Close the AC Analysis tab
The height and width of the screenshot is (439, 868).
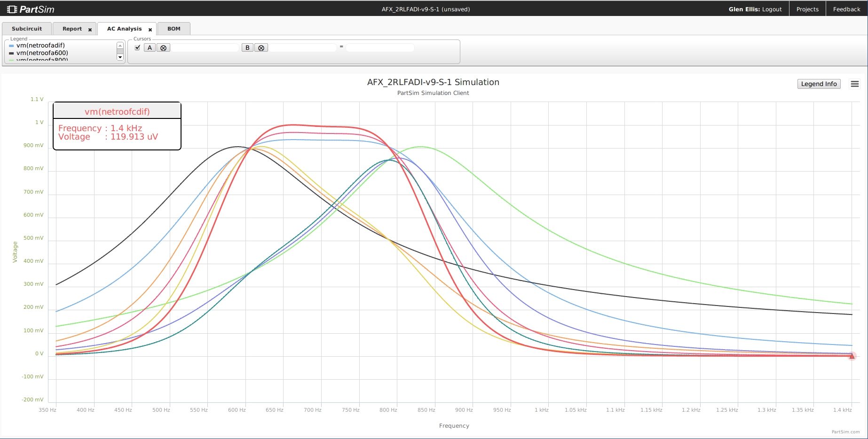pos(150,30)
